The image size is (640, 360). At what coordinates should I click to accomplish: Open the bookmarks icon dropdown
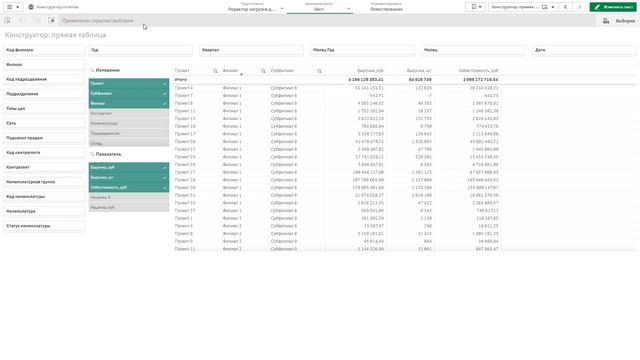(x=476, y=7)
